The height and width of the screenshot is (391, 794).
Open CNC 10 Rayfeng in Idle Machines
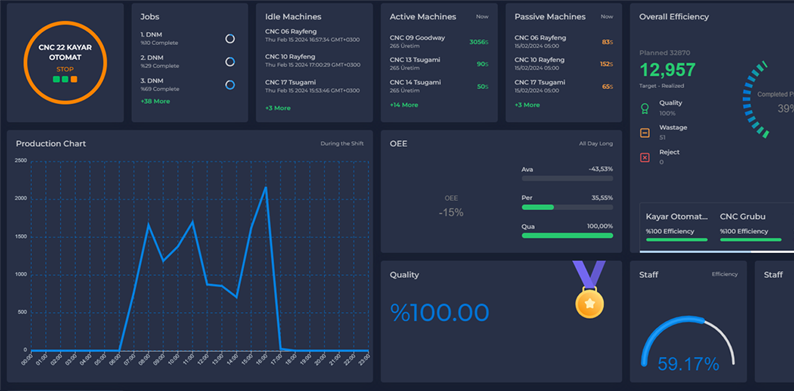(312, 60)
